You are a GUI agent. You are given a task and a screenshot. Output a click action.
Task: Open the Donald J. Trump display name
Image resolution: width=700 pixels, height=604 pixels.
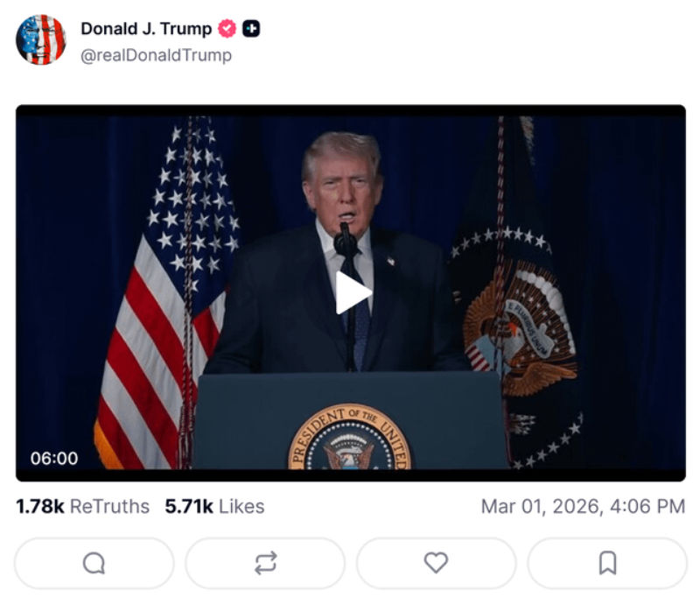tap(146, 29)
